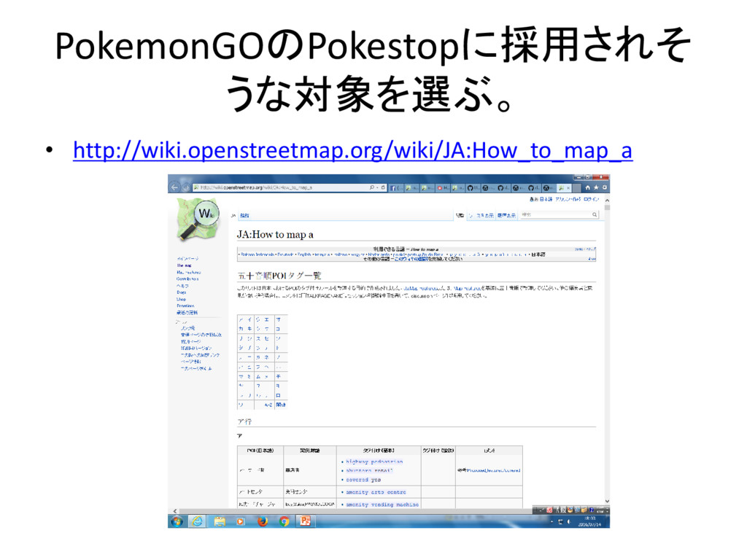The height and width of the screenshot is (560, 747).
Task: Click the horizontal scrollbar left arrow
Action: click(x=175, y=511)
